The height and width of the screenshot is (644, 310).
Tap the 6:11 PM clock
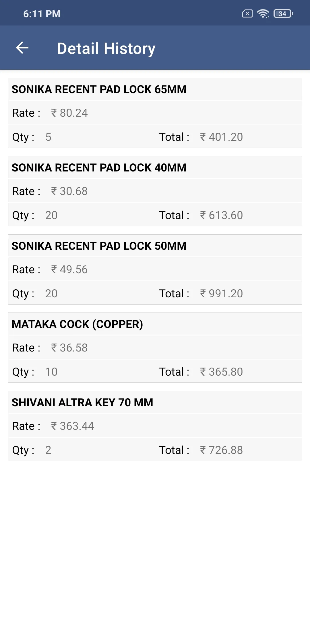pyautogui.click(x=42, y=14)
